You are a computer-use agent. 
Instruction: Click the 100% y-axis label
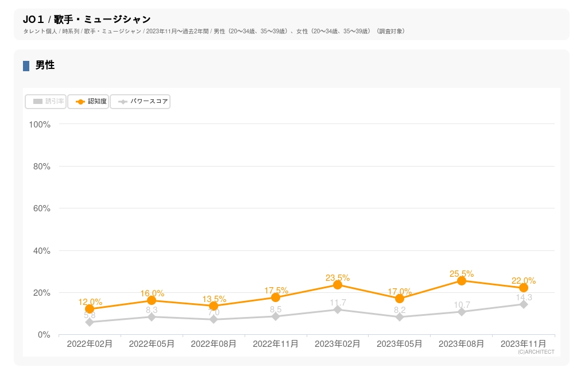click(x=40, y=125)
